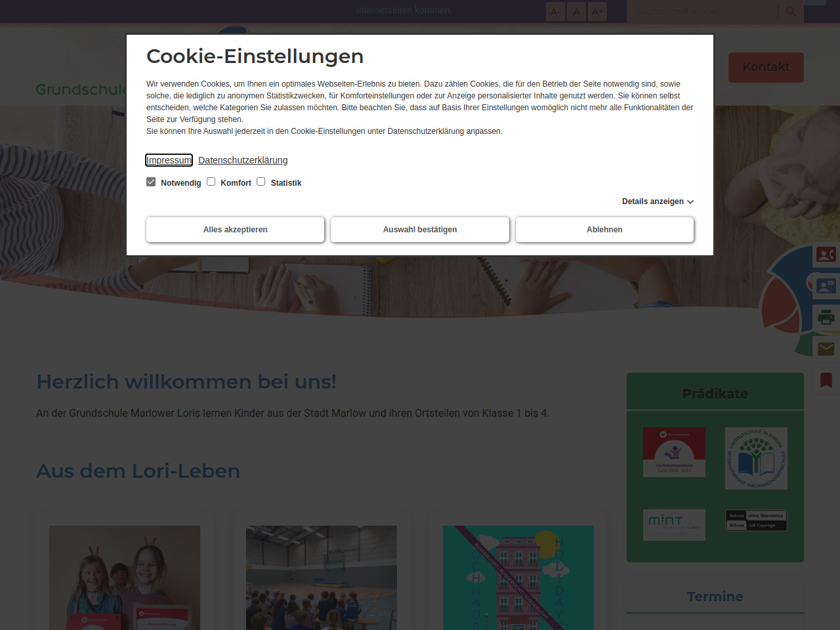The height and width of the screenshot is (630, 840).
Task: Click the red phone contact sidebar icon
Action: coord(826,254)
